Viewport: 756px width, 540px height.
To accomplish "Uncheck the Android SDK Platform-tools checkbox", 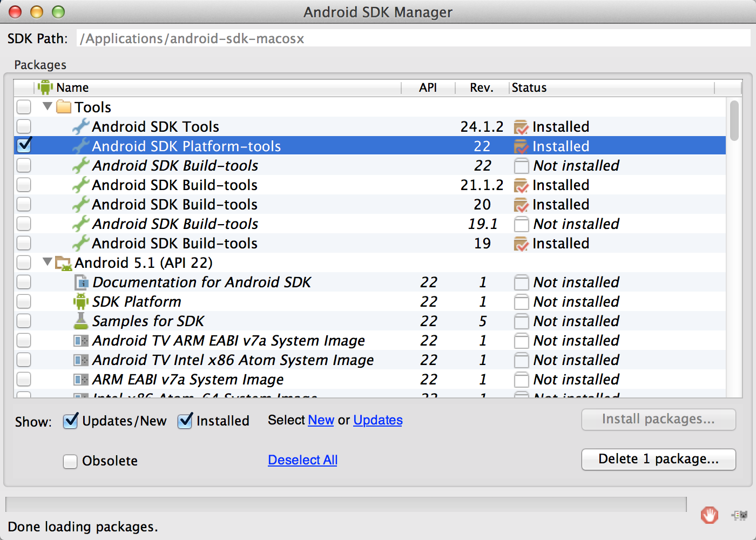I will click(24, 145).
